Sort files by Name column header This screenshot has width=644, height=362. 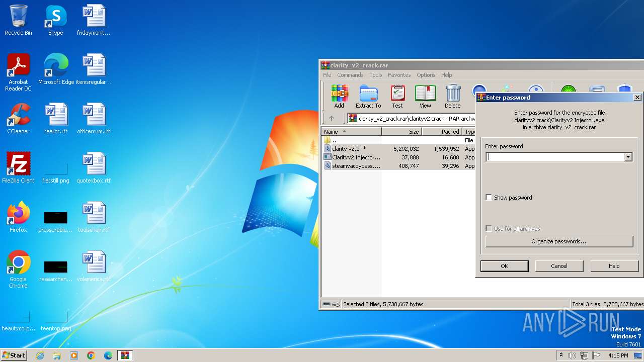pyautogui.click(x=351, y=132)
